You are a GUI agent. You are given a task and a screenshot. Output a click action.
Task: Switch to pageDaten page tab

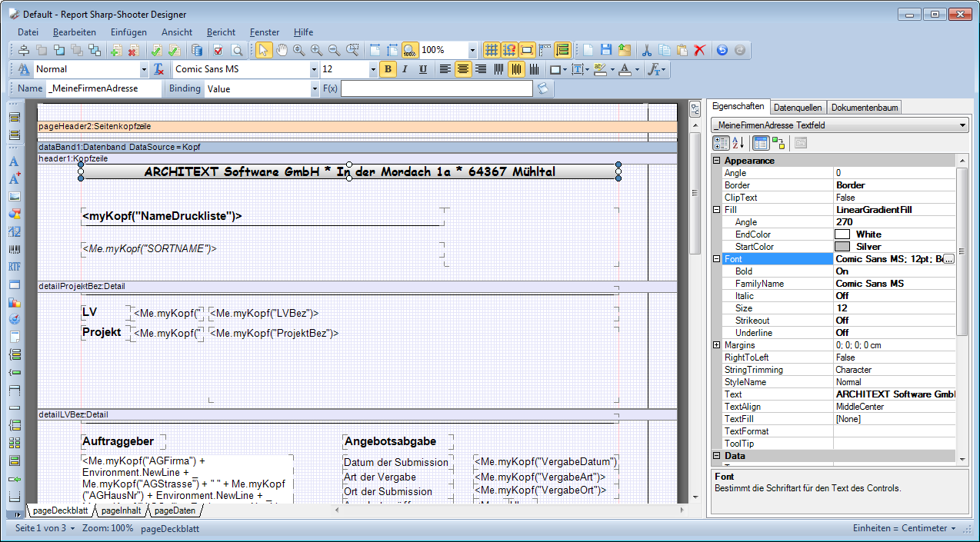(175, 510)
